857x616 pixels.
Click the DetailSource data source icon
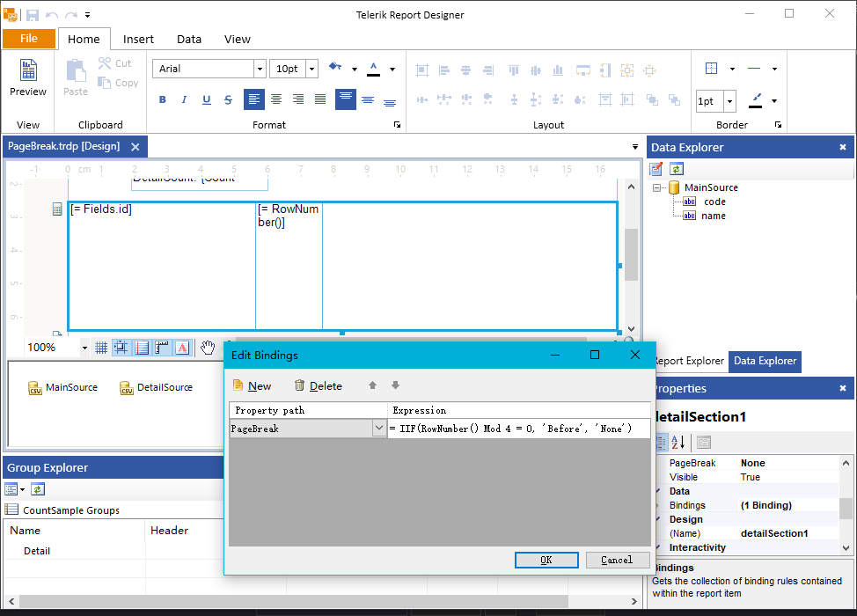click(127, 388)
